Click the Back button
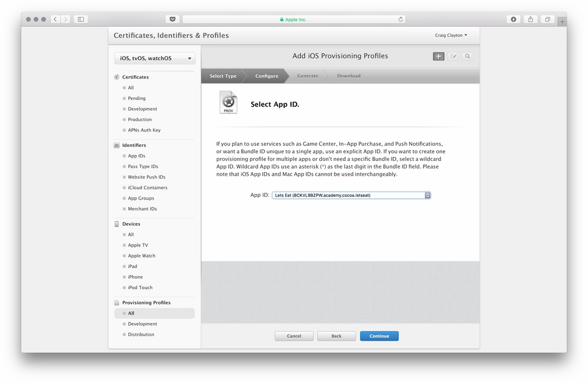 [336, 336]
